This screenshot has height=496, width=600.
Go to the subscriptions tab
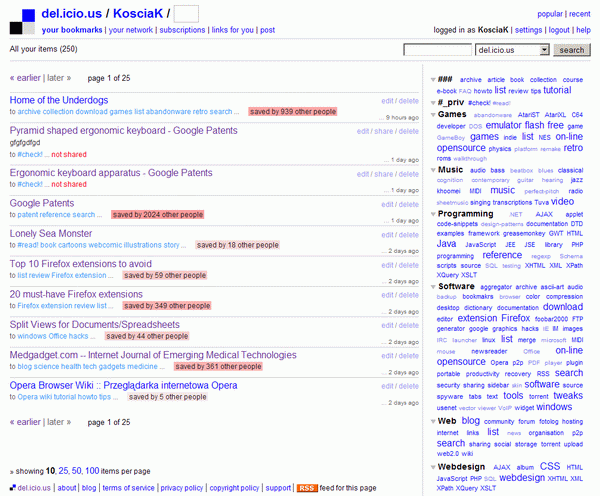182,30
